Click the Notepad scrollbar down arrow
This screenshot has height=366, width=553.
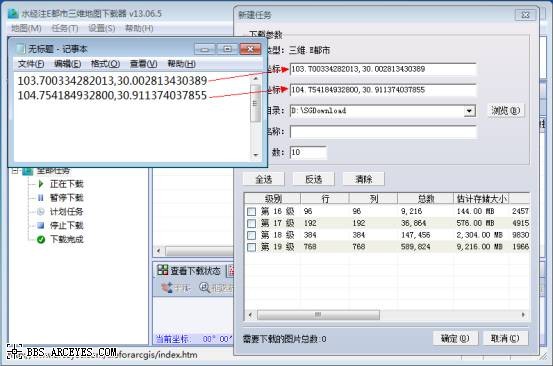[256, 155]
